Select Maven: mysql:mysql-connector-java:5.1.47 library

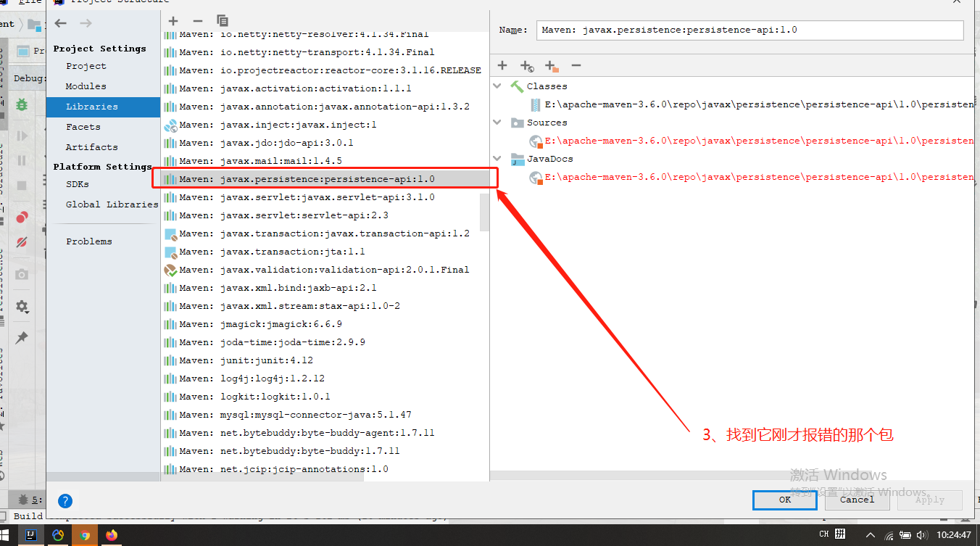pyautogui.click(x=325, y=415)
